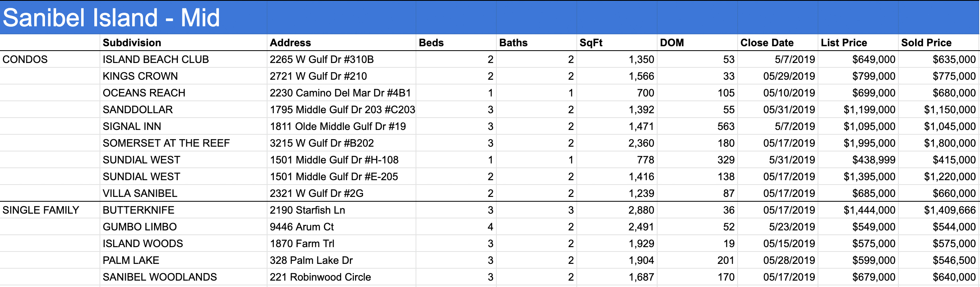The image size is (980, 287).
Task: Select the SINGLE FAMILY category cell
Action: (50, 210)
